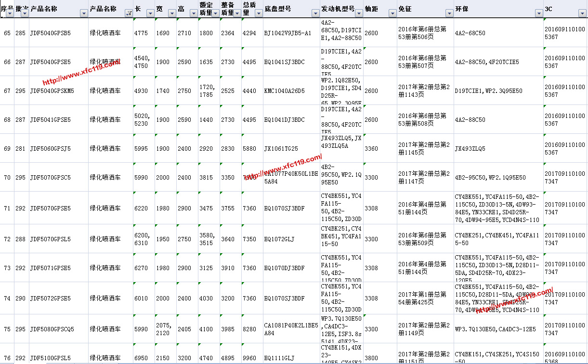This screenshot has width=588, height=364.
Task: Expand the 长 column filter arrow
Action: coord(150,13)
